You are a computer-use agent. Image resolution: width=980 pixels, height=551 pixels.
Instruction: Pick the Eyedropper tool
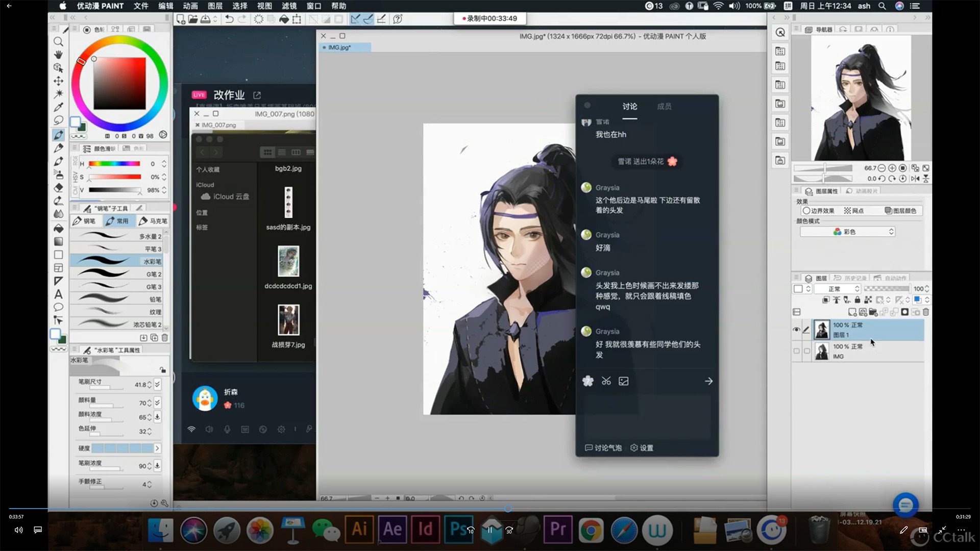click(58, 107)
